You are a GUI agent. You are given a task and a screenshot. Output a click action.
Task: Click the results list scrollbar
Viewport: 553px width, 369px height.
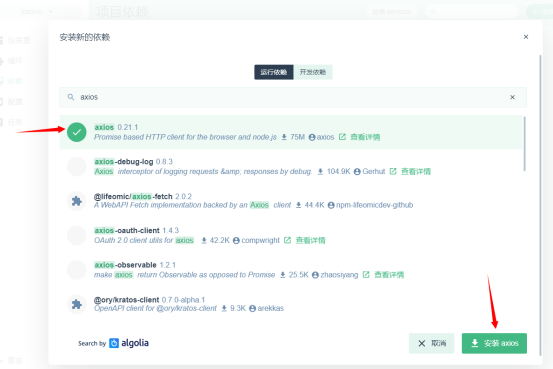coord(524,144)
